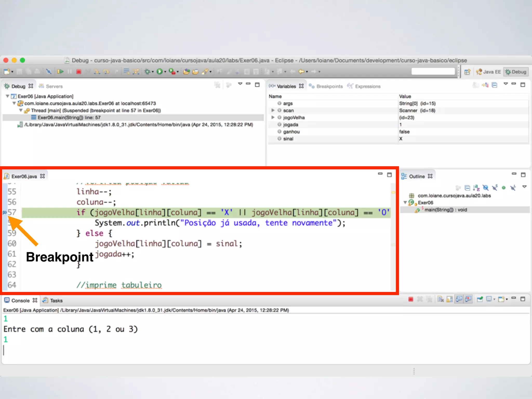
Task: Terminate the program from Console toolbar
Action: [411, 299]
